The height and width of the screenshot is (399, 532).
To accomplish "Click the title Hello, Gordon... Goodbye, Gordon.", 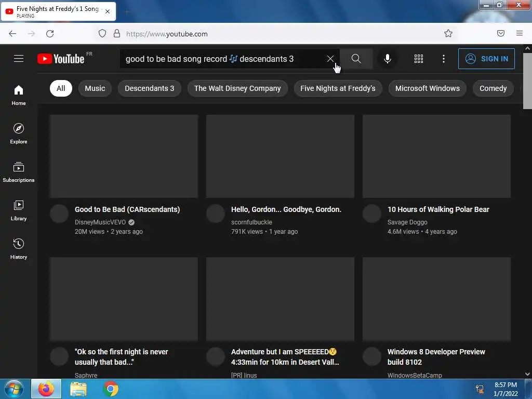I will pyautogui.click(x=286, y=209).
